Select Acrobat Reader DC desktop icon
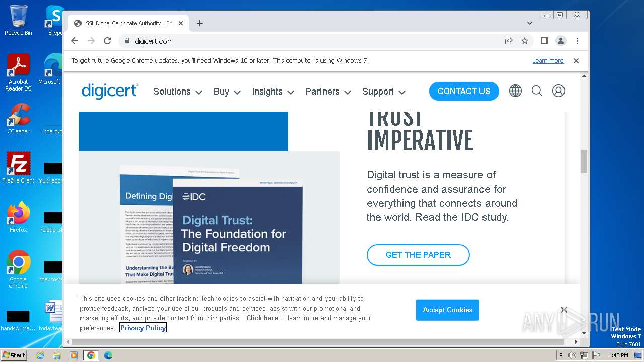This screenshot has height=362, width=644. [18, 72]
